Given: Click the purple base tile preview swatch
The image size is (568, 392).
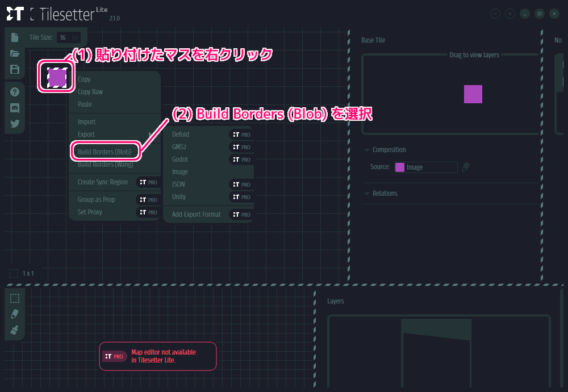Looking at the screenshot, I should pyautogui.click(x=473, y=94).
